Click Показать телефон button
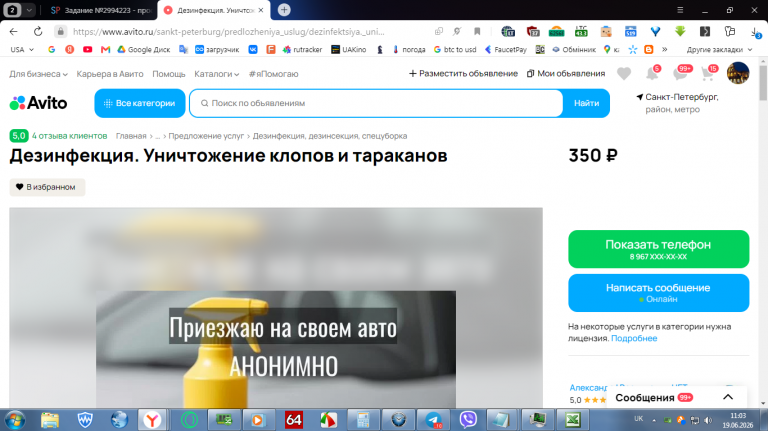Image resolution: width=768 pixels, height=431 pixels. pos(658,249)
